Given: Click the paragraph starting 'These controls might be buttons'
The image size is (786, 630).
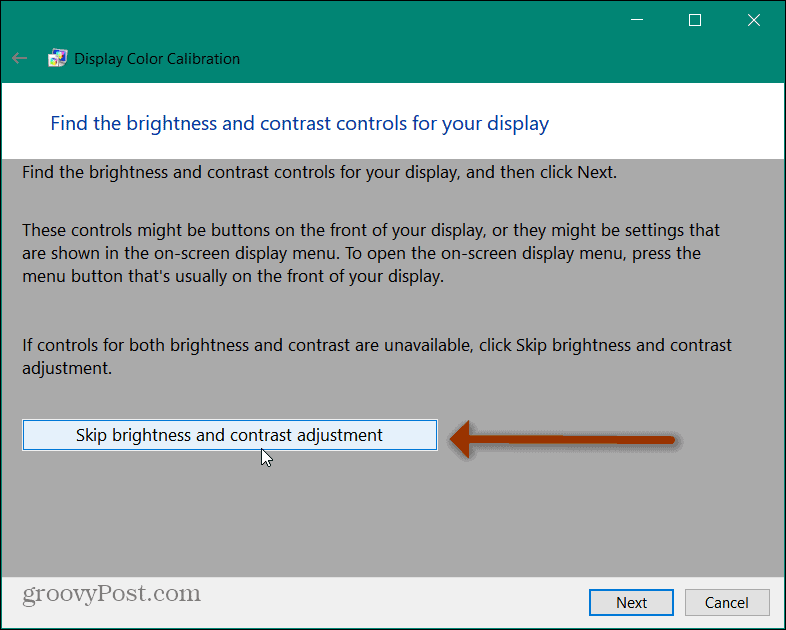Looking at the screenshot, I should pos(371,253).
